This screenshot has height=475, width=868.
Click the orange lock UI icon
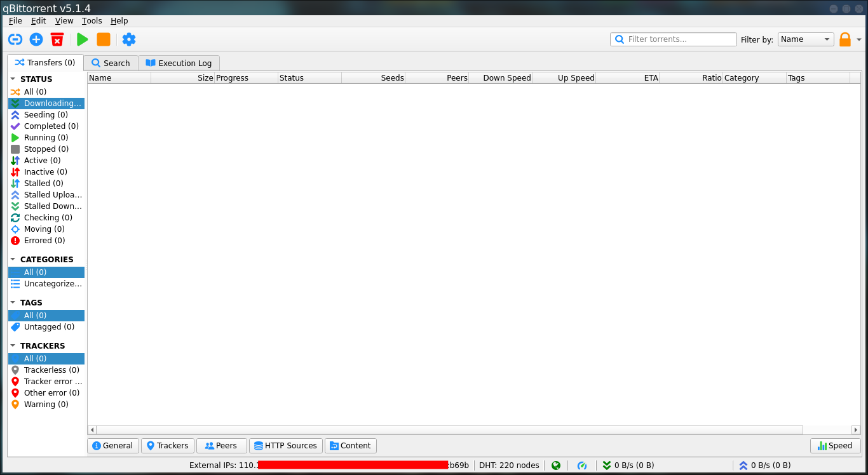(x=844, y=39)
